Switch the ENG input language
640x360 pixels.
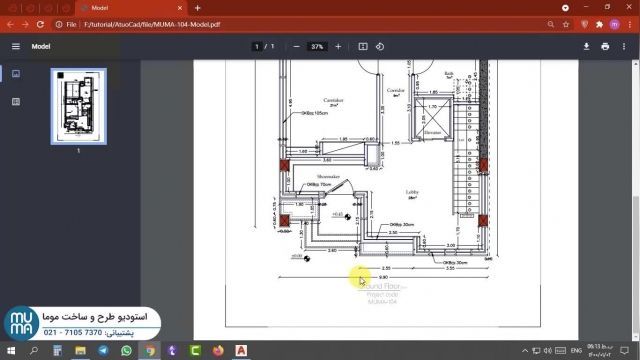click(x=576, y=351)
